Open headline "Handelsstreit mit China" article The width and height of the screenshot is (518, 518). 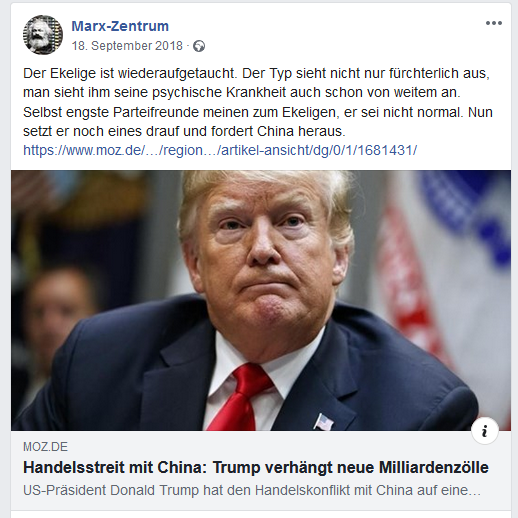coord(256,467)
